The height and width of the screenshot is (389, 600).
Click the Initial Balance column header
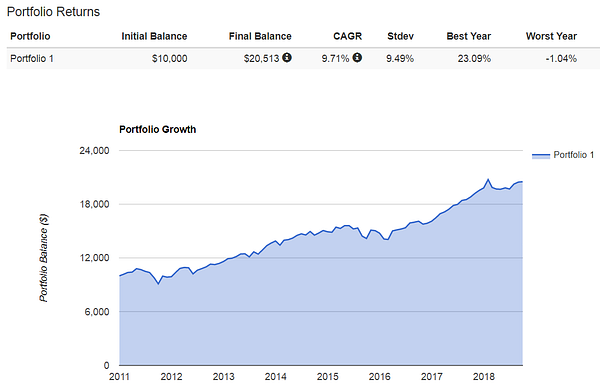[x=154, y=36]
